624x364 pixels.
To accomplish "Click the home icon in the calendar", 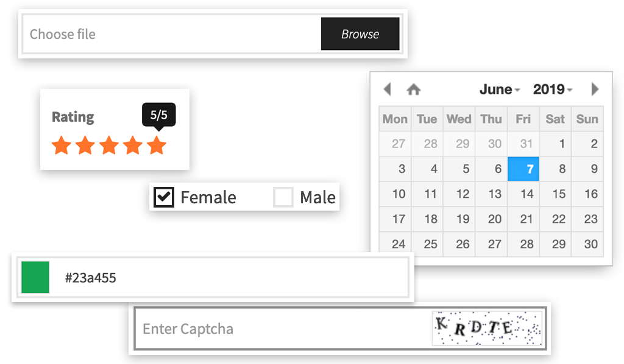I will pos(414,89).
